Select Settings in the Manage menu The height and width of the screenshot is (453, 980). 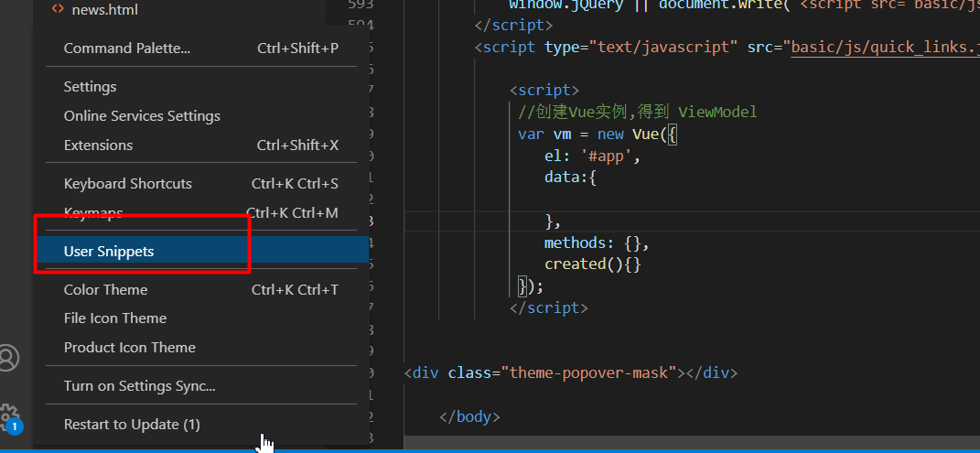(90, 86)
